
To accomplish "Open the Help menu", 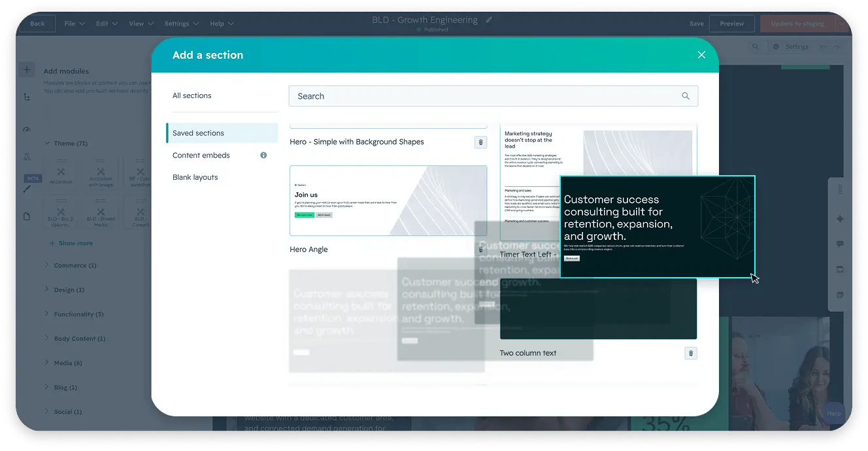I will point(222,24).
